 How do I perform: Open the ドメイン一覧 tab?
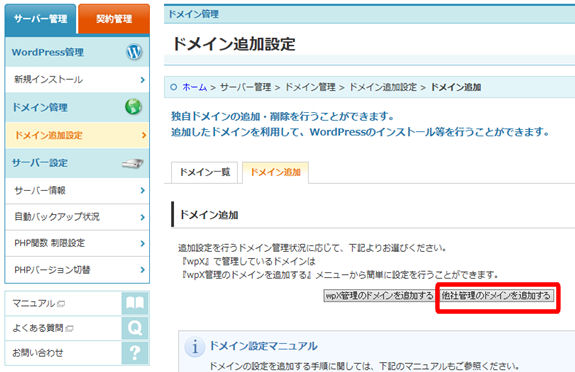click(x=205, y=172)
